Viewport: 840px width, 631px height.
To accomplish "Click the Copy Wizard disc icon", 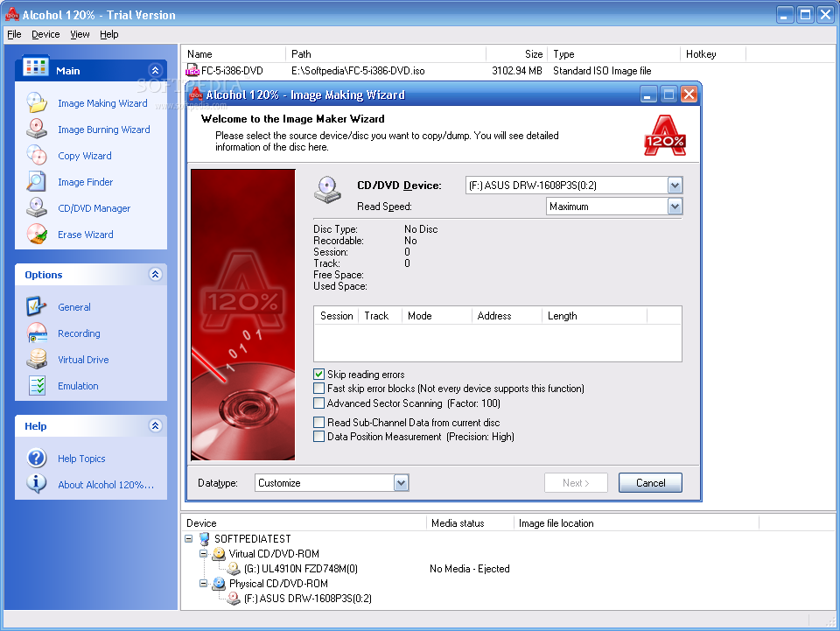I will click(x=37, y=156).
